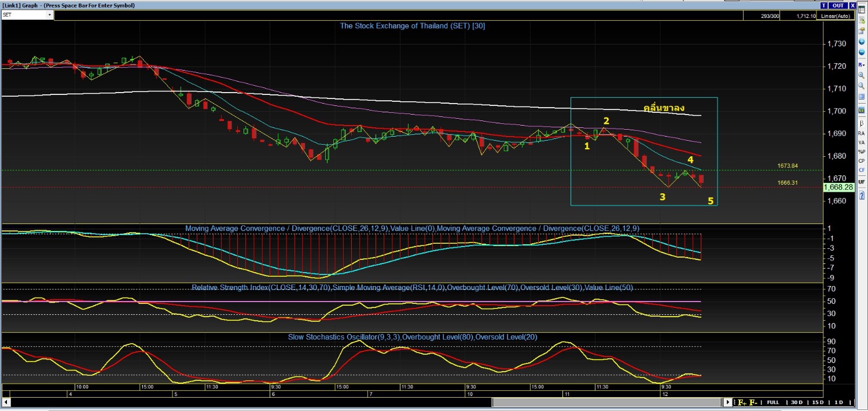
Task: Click the blue CF icon in sidebar
Action: click(x=862, y=170)
